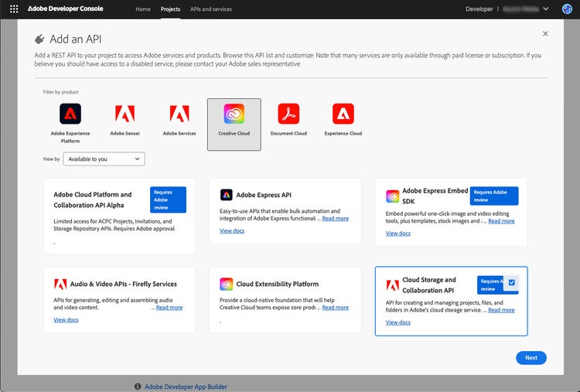580x392 pixels.
Task: Select the Cloud Extensibility Platform card title
Action: coord(278,284)
